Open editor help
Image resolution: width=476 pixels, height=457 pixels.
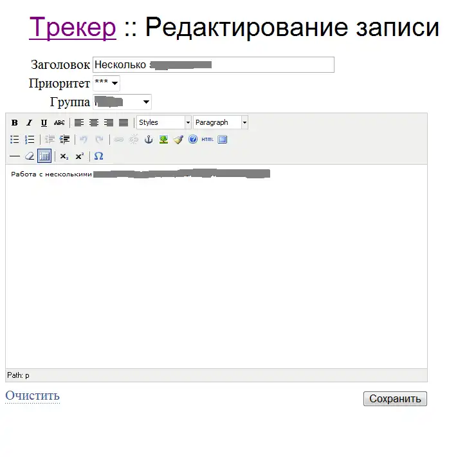point(193,140)
